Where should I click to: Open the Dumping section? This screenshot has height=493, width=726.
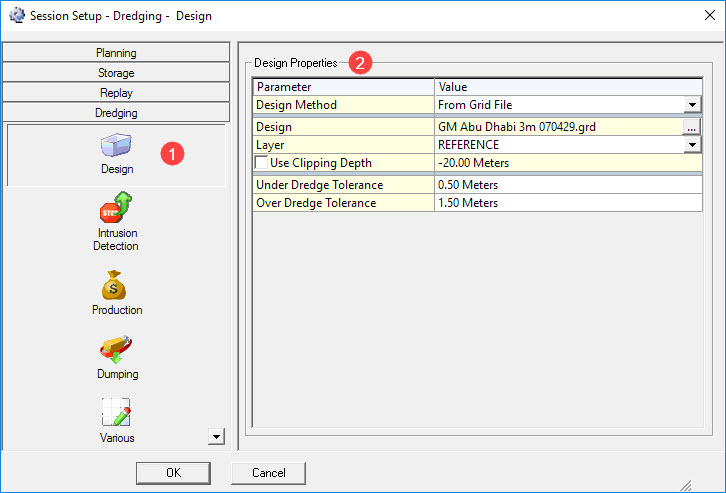click(117, 357)
